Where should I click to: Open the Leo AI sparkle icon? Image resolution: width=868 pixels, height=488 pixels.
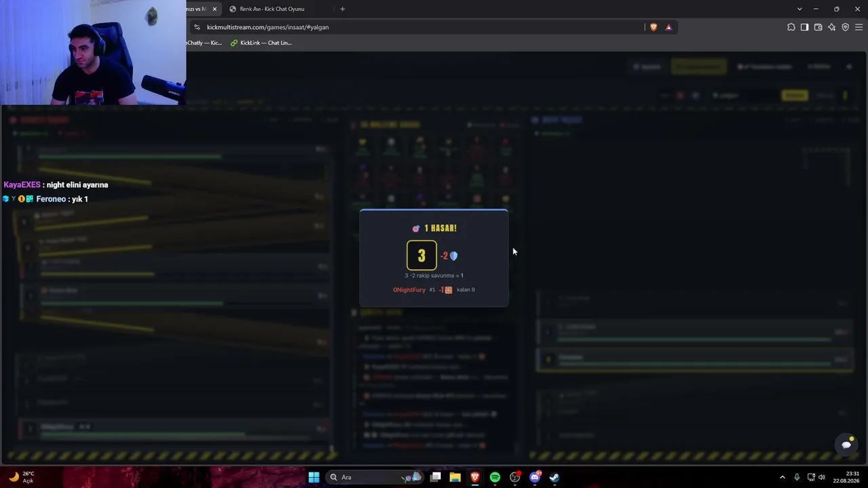pyautogui.click(x=831, y=27)
